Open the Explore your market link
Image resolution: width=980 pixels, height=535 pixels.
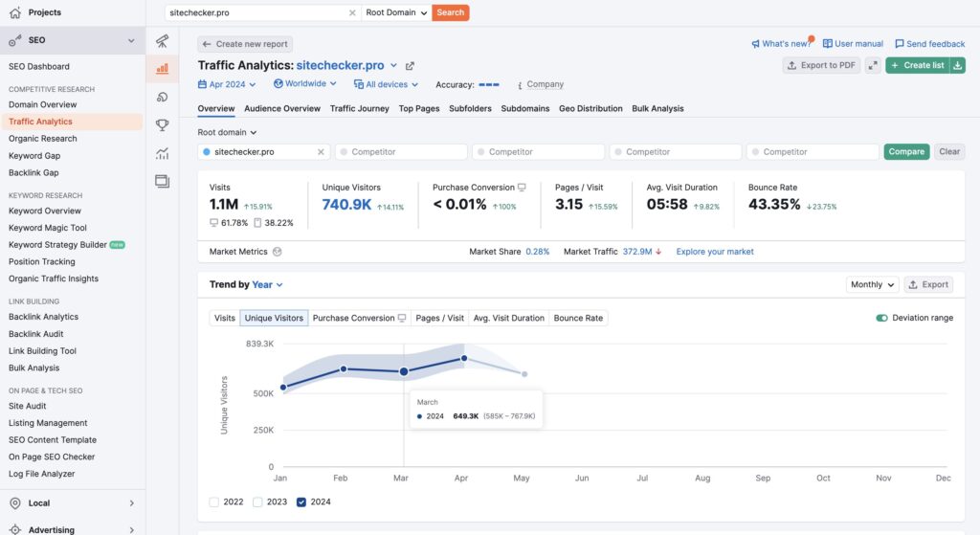point(714,252)
